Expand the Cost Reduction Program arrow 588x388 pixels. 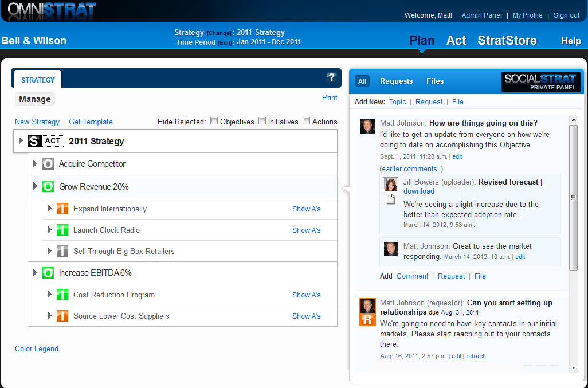(x=49, y=295)
